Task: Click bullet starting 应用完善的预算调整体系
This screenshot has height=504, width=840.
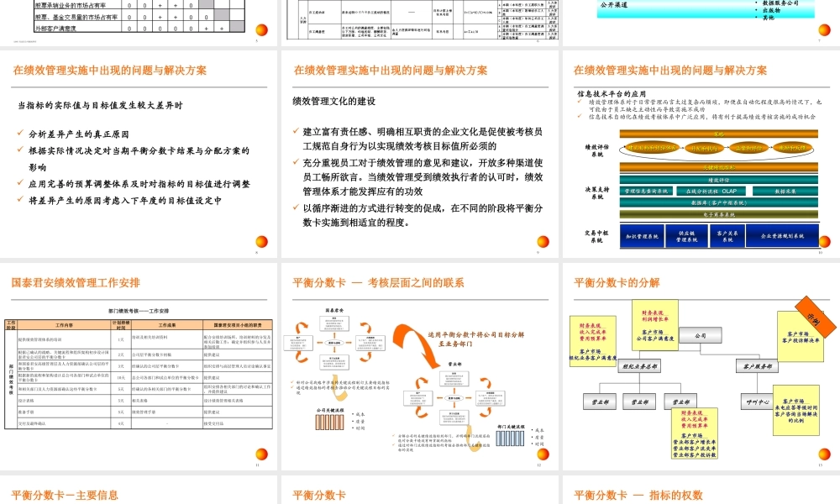Action: coord(139,184)
